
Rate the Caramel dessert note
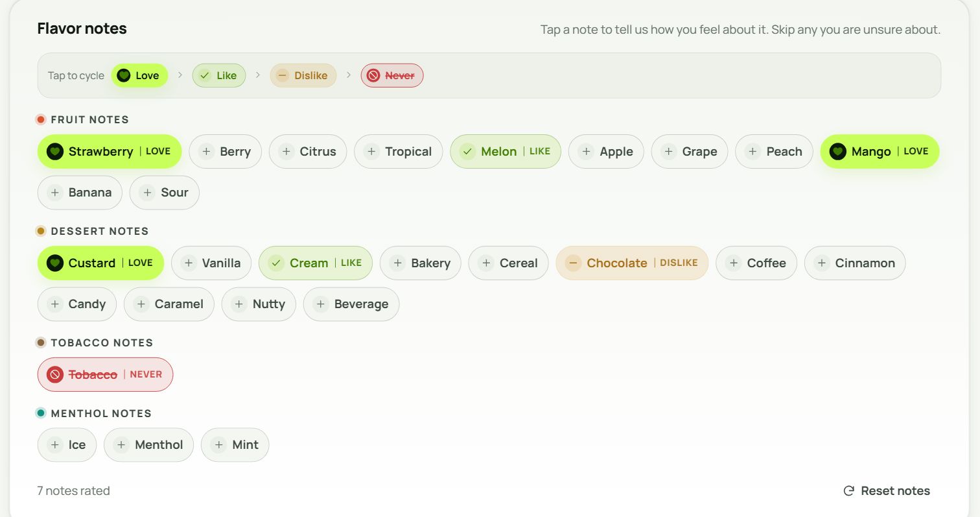(x=169, y=304)
